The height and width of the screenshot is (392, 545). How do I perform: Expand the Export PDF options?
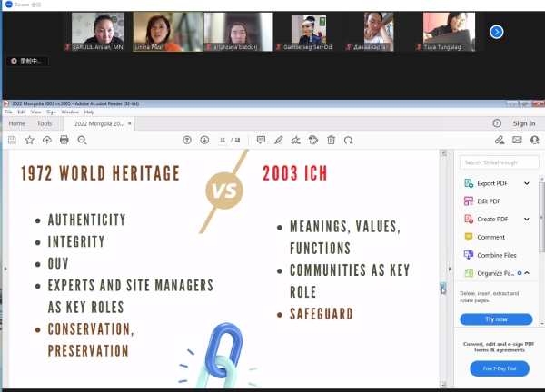(x=526, y=183)
